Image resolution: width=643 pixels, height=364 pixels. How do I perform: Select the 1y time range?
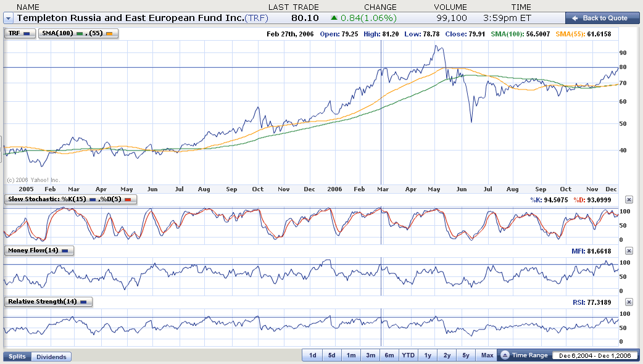[428, 355]
